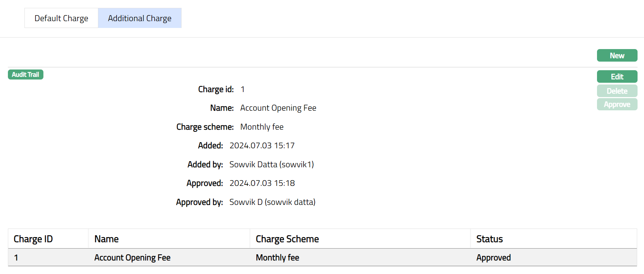Image resolution: width=644 pixels, height=274 pixels.
Task: Open the Audit Trail
Action: tap(25, 74)
